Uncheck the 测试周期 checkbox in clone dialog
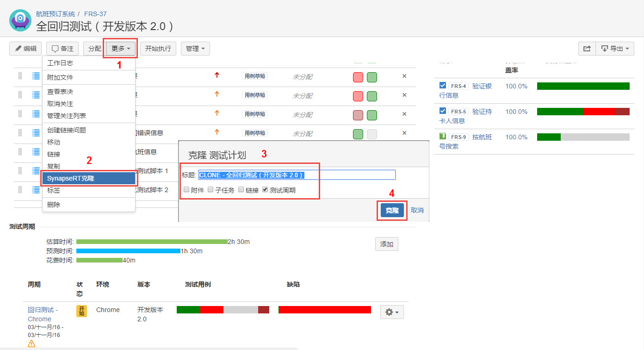The image size is (644, 350). (265, 190)
